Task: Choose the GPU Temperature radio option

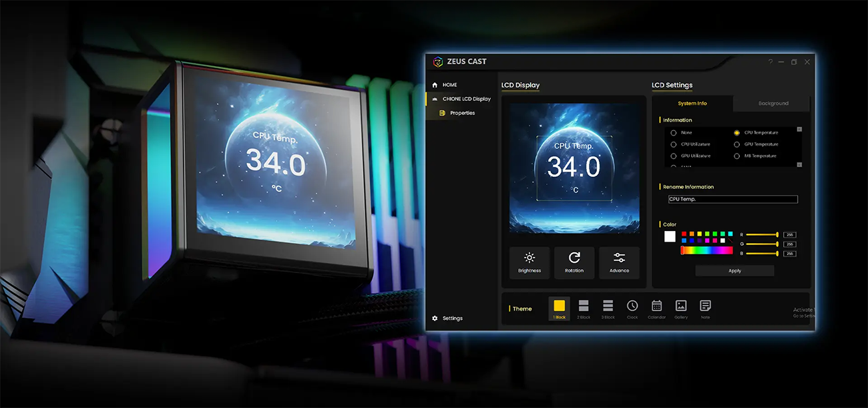Action: click(x=737, y=144)
